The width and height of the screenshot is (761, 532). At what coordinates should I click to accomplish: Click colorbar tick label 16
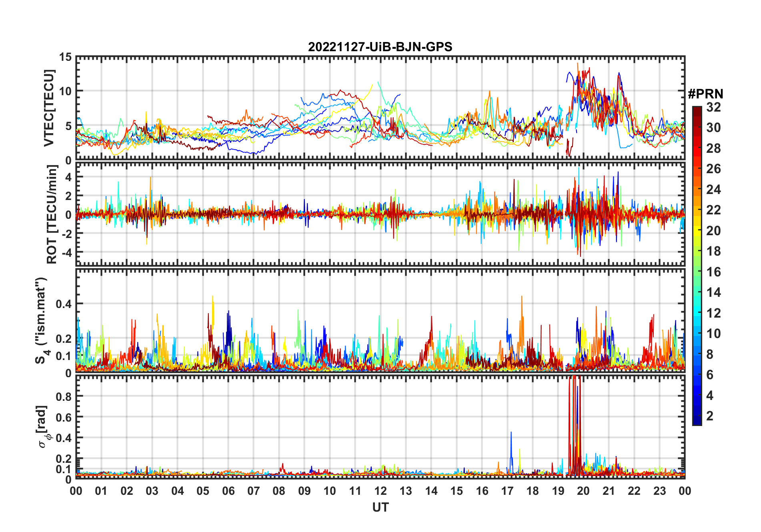pos(713,272)
